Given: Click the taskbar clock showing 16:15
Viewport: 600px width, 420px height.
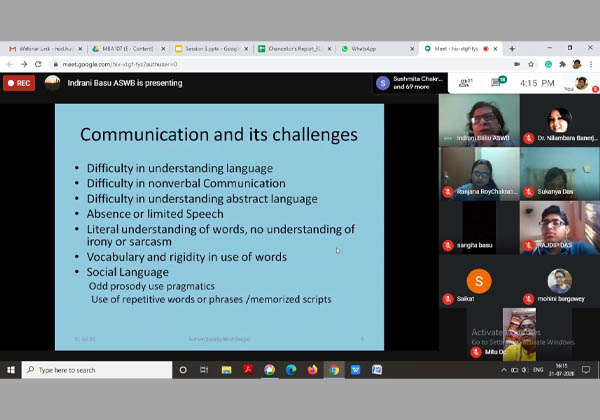Looking at the screenshot, I should pyautogui.click(x=561, y=370).
